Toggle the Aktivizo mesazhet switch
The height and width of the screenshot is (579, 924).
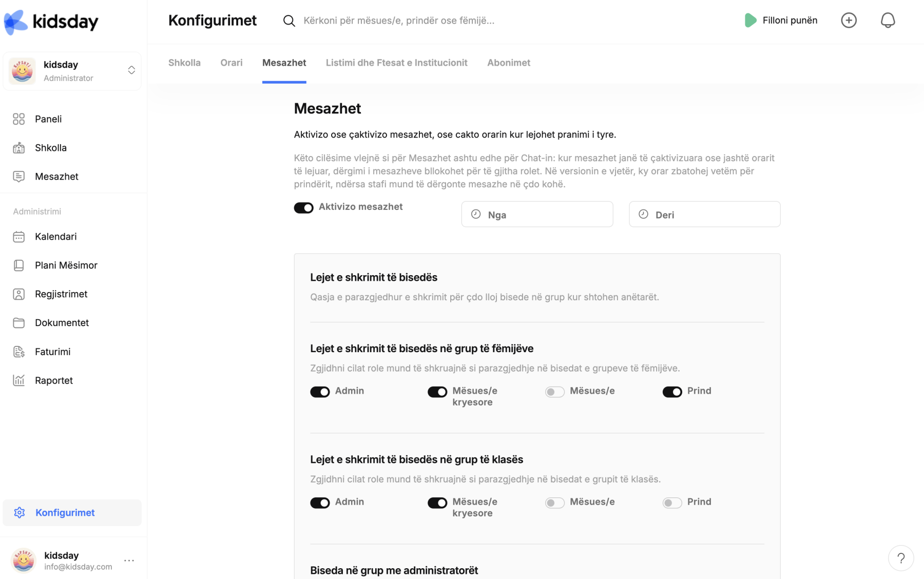tap(303, 207)
